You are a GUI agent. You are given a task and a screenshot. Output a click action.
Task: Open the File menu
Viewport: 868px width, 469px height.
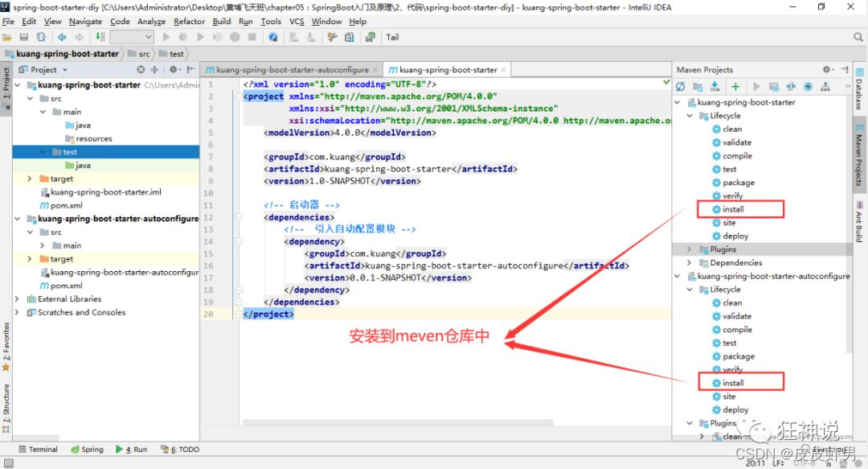(x=8, y=21)
